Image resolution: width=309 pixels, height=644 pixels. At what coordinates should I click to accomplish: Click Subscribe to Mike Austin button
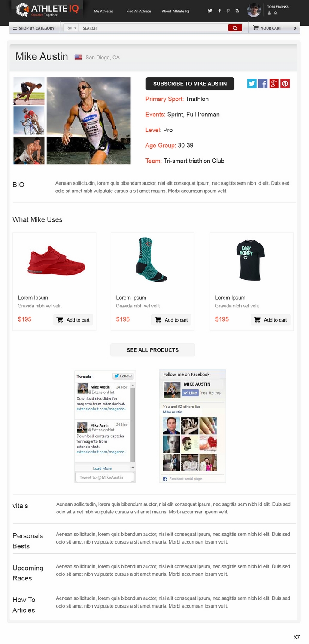[x=190, y=84]
